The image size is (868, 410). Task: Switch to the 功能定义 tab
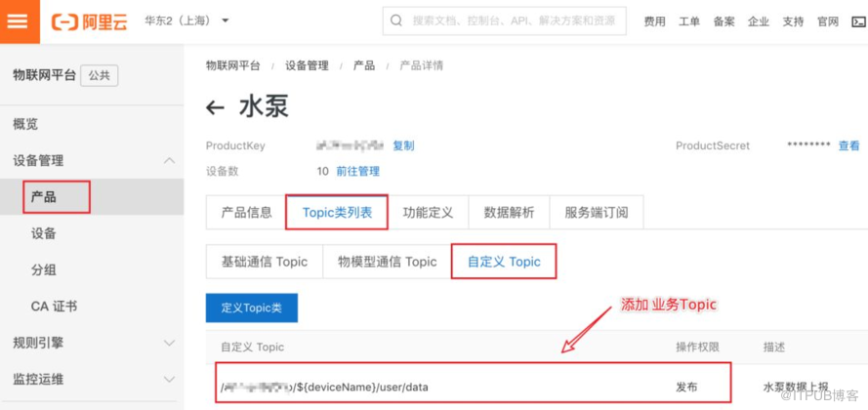pos(428,213)
